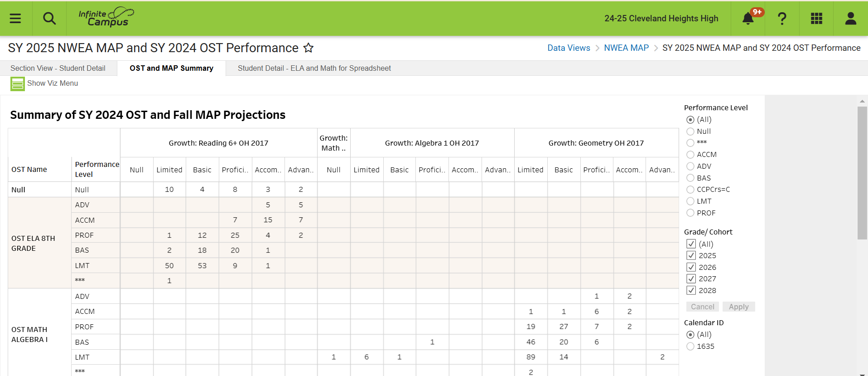Open the hamburger main menu

15,18
